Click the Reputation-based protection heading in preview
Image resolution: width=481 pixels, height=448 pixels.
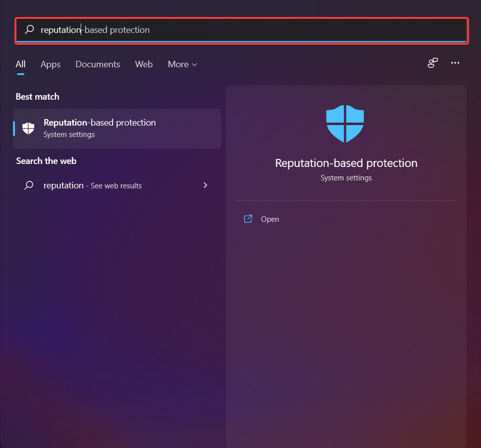346,163
